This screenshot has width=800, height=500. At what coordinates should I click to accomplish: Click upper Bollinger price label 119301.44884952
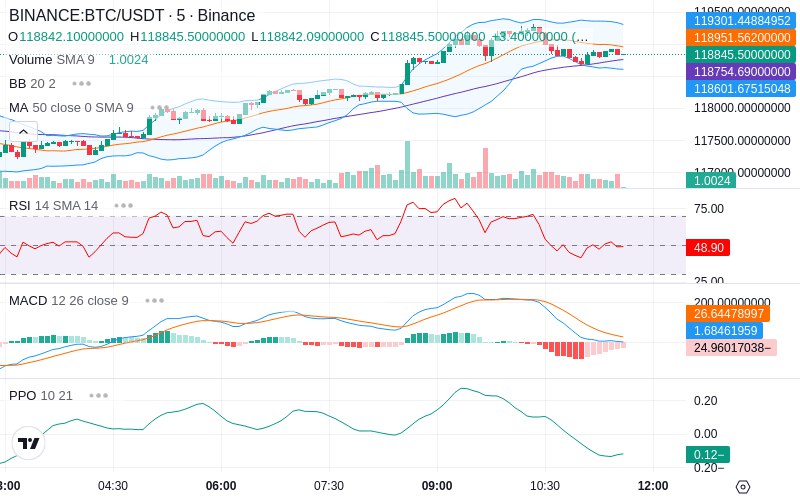[741, 21]
